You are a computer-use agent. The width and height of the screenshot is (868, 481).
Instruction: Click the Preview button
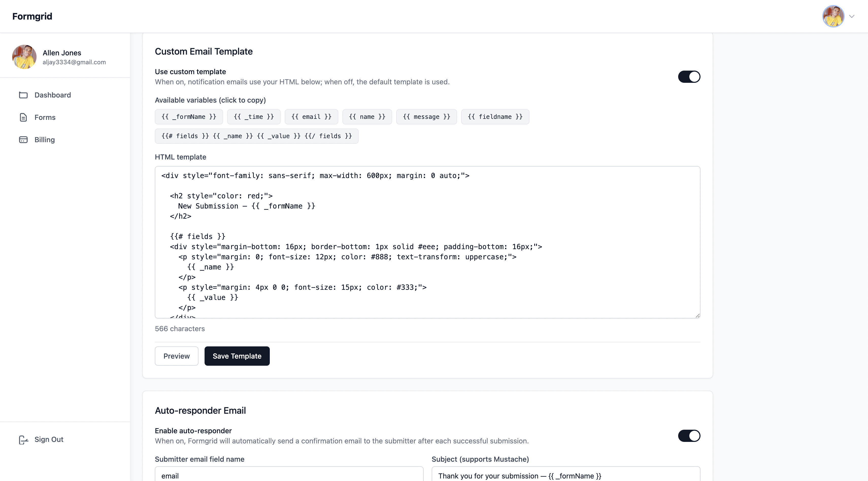(176, 356)
